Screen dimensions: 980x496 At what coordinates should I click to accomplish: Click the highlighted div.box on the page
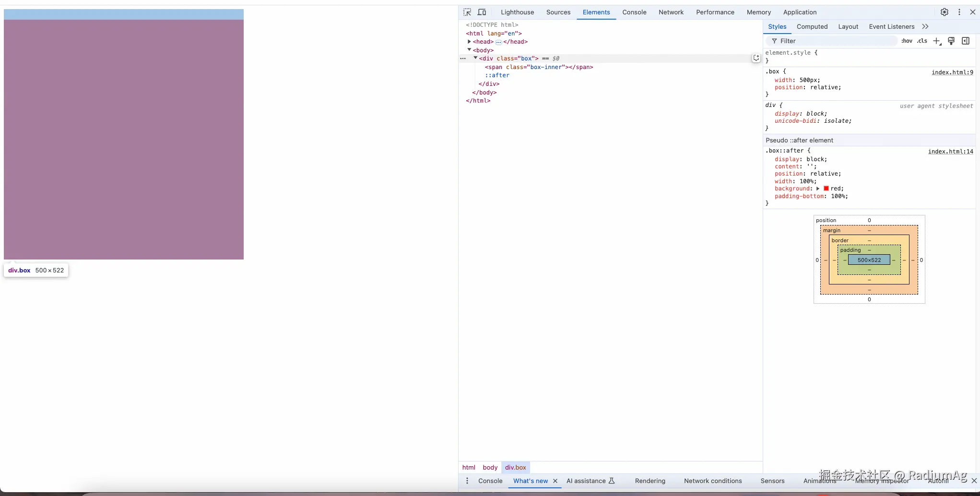tap(124, 134)
